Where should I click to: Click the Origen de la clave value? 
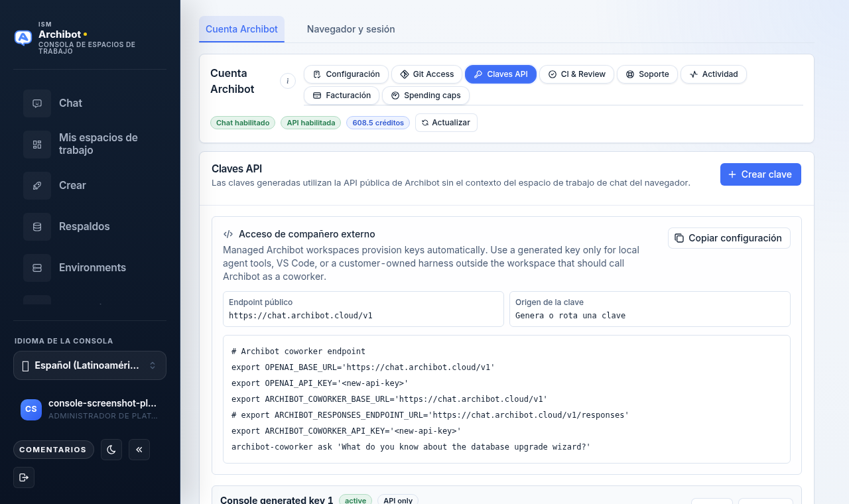point(570,316)
